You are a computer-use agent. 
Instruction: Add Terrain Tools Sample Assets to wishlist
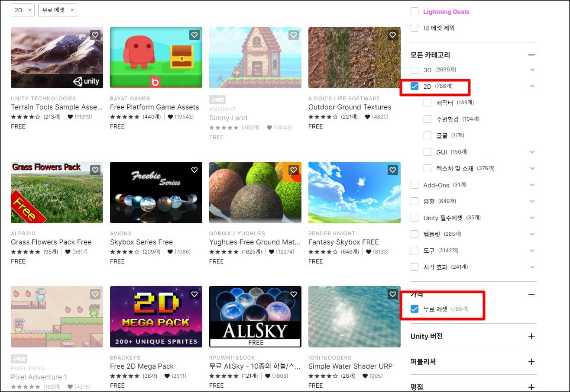[95, 35]
